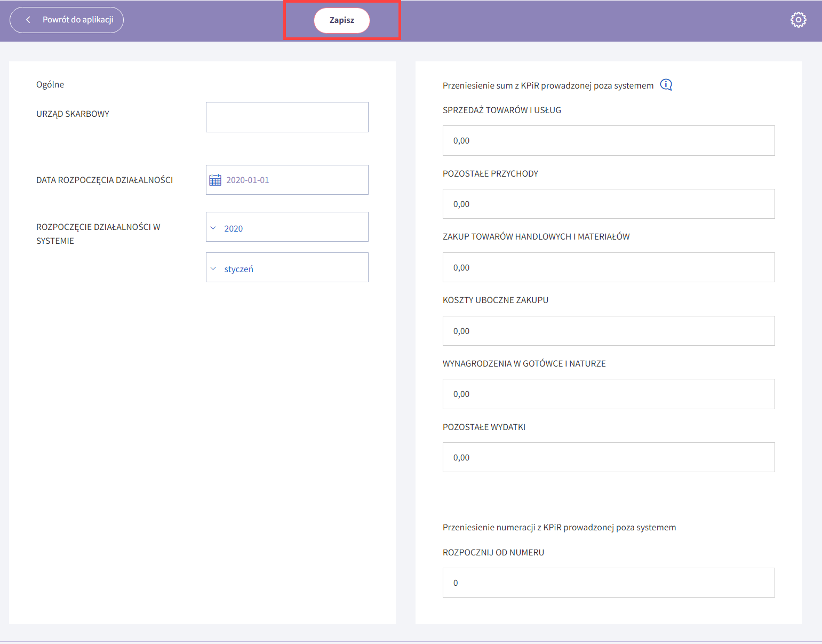822x644 pixels.
Task: Click the Koszty uboczne zakupu field
Action: point(609,331)
